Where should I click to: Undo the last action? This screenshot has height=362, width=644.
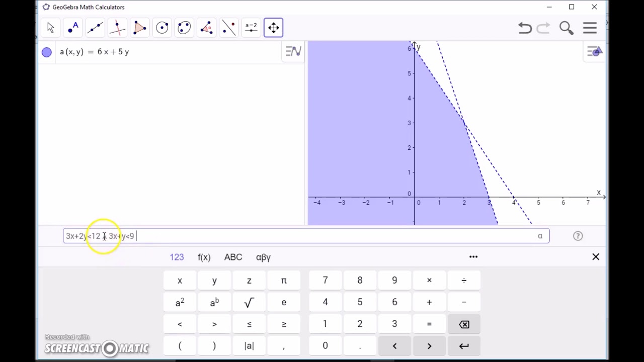[x=525, y=28]
